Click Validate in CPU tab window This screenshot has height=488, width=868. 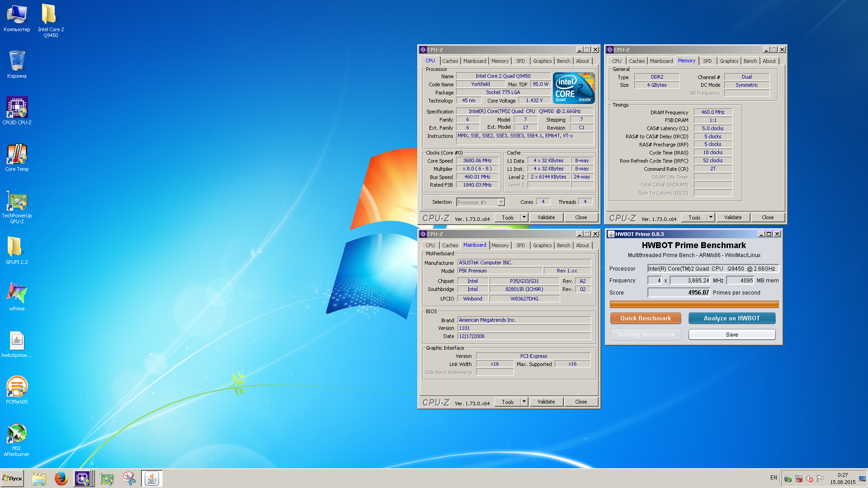click(x=546, y=217)
